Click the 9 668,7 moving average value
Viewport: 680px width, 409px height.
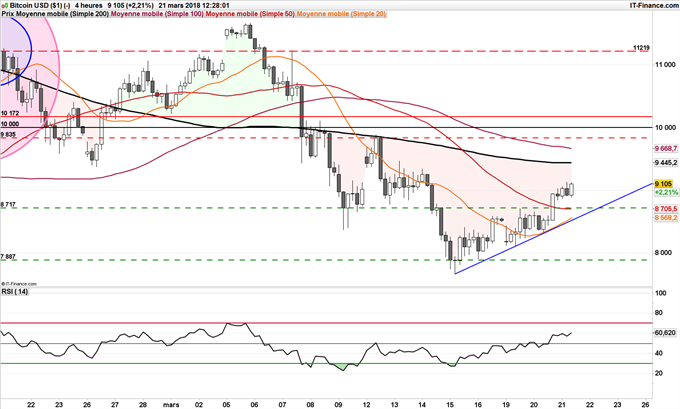tap(666, 148)
